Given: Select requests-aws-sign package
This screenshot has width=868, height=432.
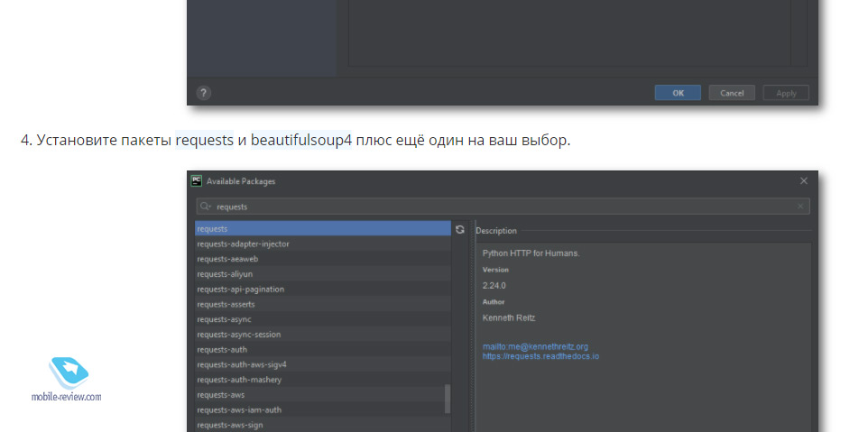Looking at the screenshot, I should pos(323,425).
